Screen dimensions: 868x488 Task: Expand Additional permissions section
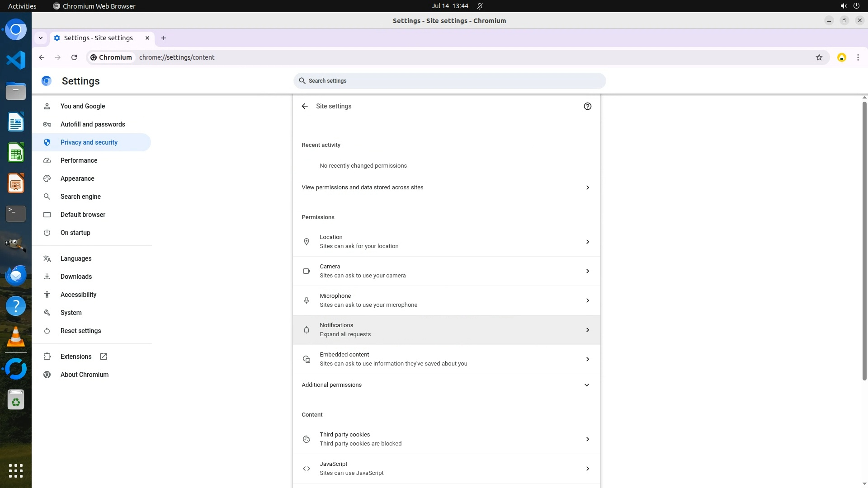point(586,385)
